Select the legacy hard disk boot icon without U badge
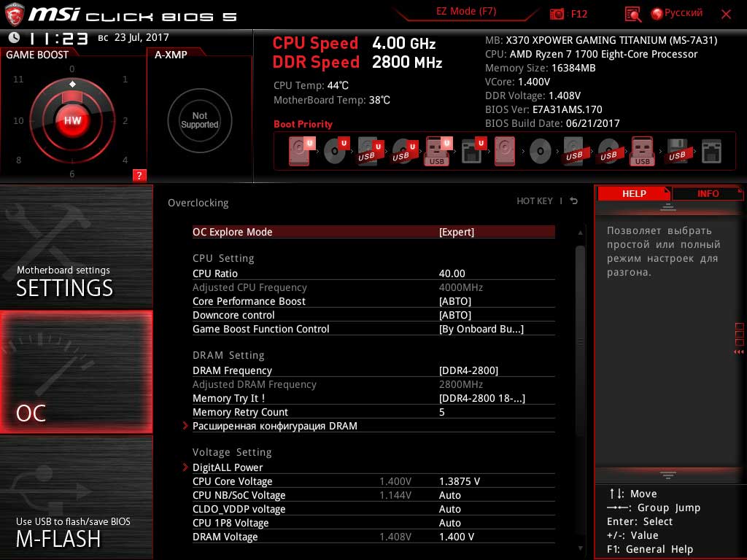The height and width of the screenshot is (560, 747). click(x=505, y=151)
